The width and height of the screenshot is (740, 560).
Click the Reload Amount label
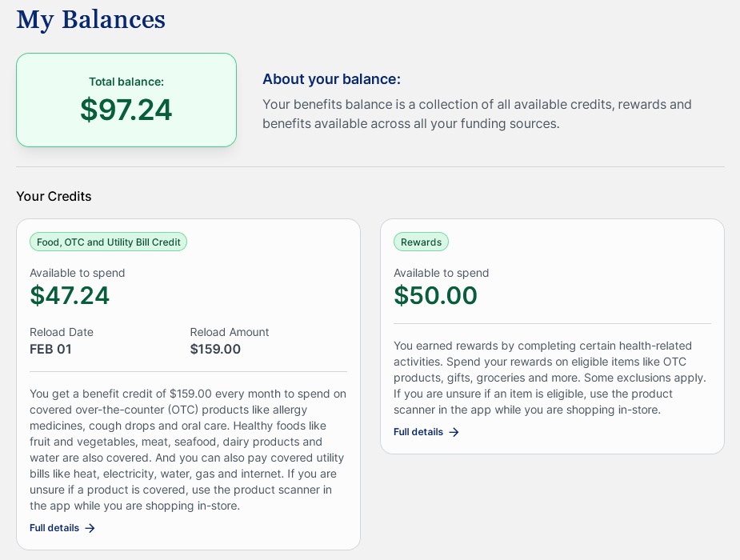tap(230, 332)
